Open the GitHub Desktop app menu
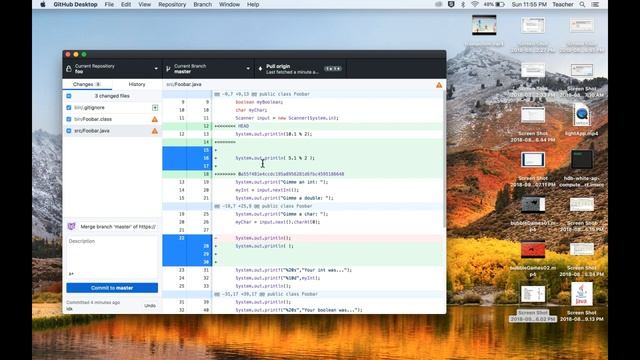The height and width of the screenshot is (360, 640). 76,4
